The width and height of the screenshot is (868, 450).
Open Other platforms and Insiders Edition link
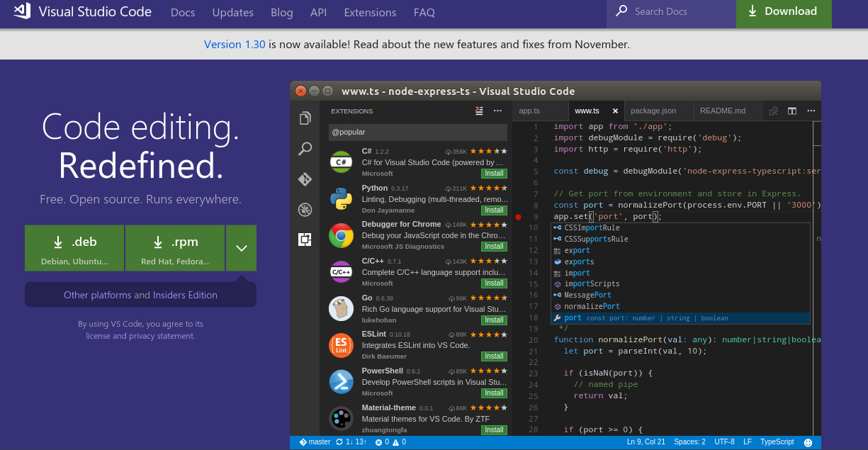(x=140, y=295)
